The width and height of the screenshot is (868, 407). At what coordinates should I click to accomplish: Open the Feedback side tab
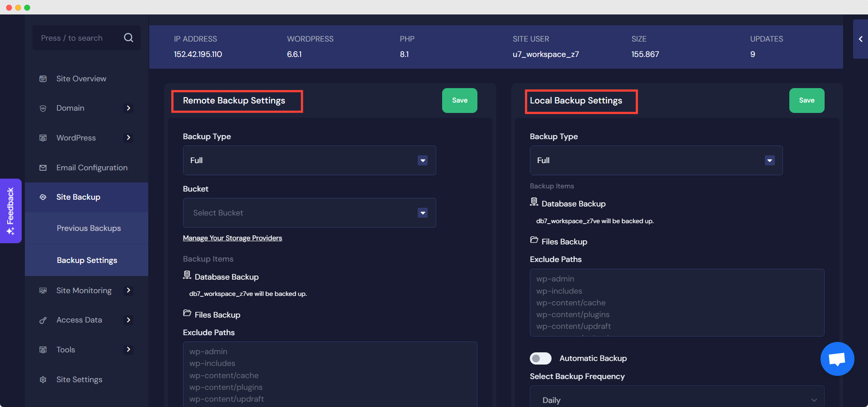click(x=10, y=211)
